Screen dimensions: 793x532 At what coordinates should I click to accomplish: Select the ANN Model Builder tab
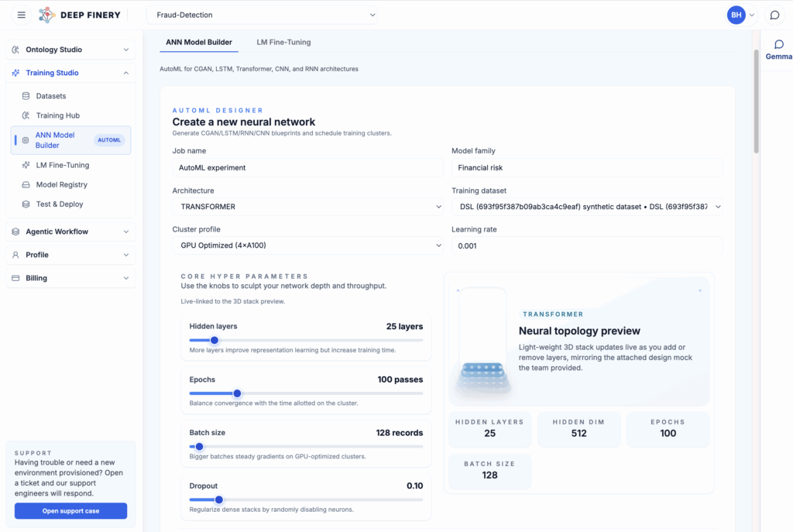click(x=199, y=42)
